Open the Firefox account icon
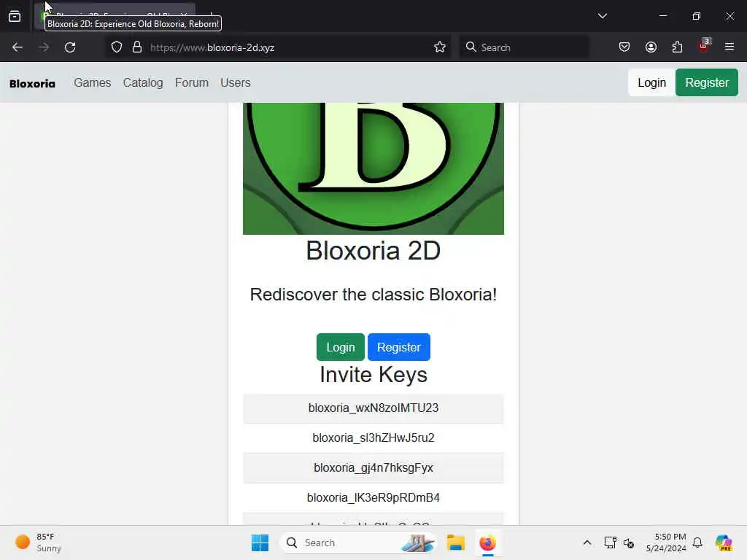The height and width of the screenshot is (560, 747). click(651, 47)
